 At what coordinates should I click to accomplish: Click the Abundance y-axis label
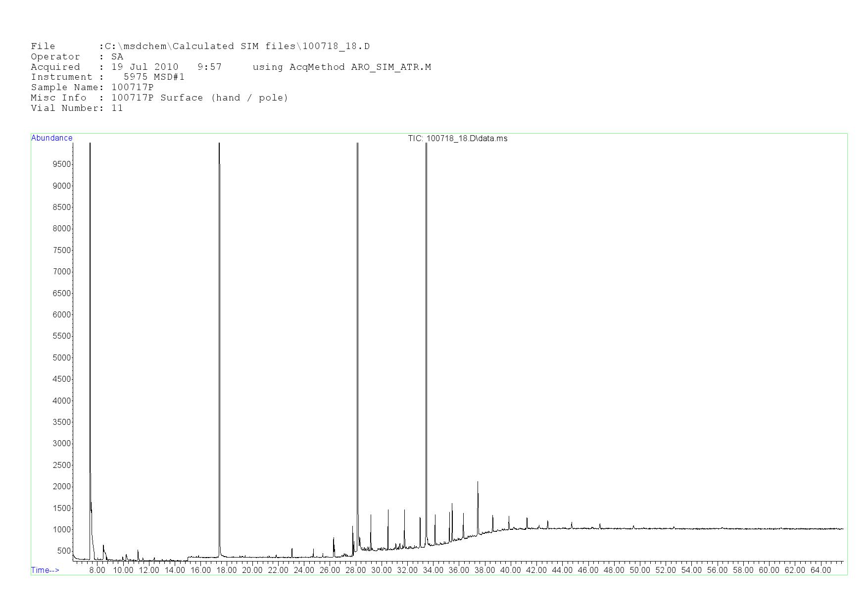51,138
